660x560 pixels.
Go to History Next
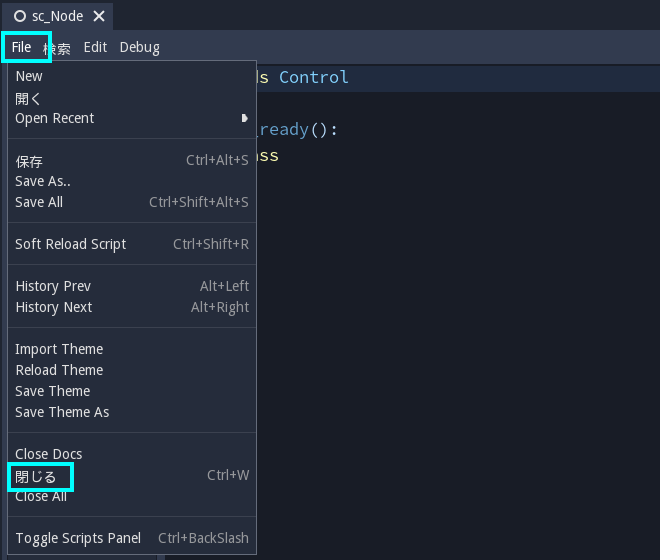[132, 307]
